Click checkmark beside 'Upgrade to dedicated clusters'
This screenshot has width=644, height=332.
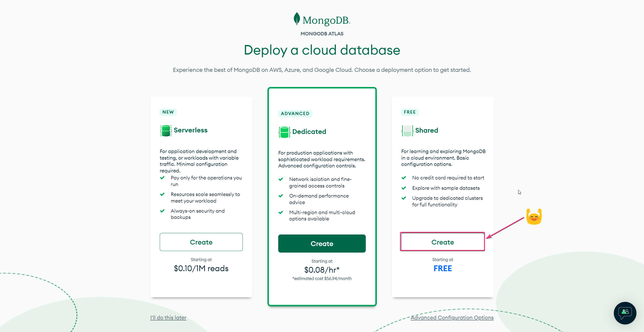pyautogui.click(x=404, y=198)
